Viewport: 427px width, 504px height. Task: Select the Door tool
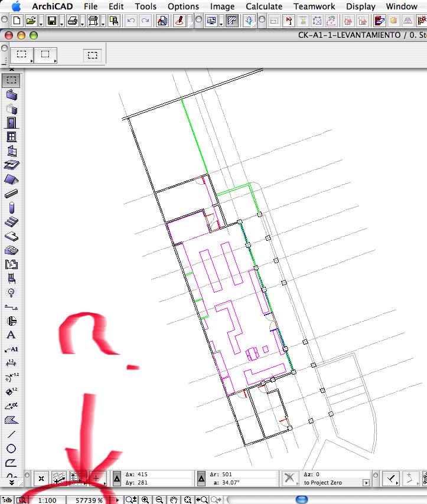click(x=11, y=123)
